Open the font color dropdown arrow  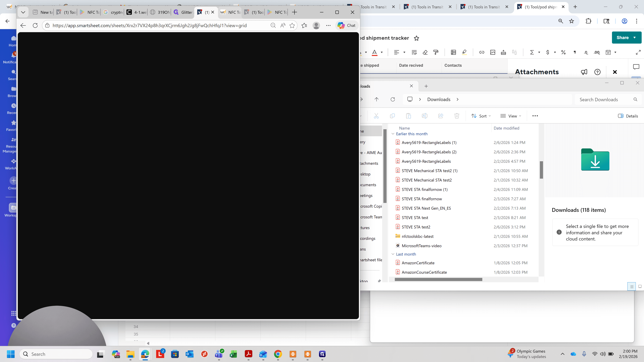point(382,52)
